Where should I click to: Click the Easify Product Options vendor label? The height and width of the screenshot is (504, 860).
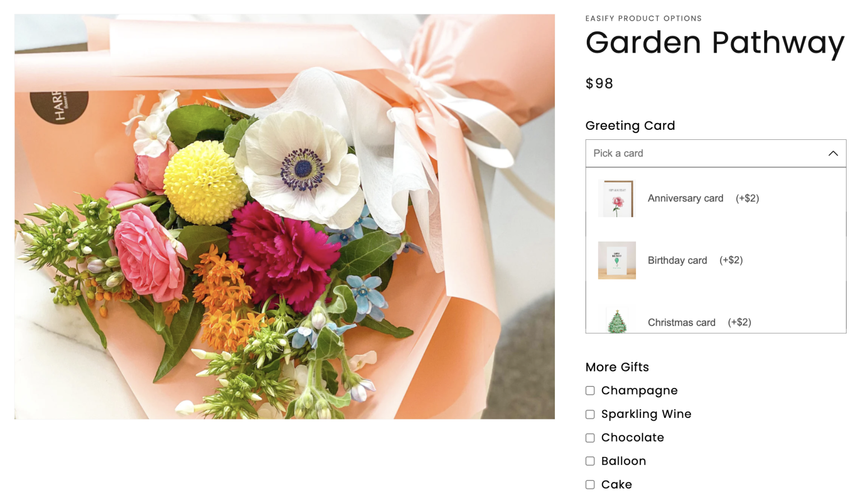[x=643, y=18]
